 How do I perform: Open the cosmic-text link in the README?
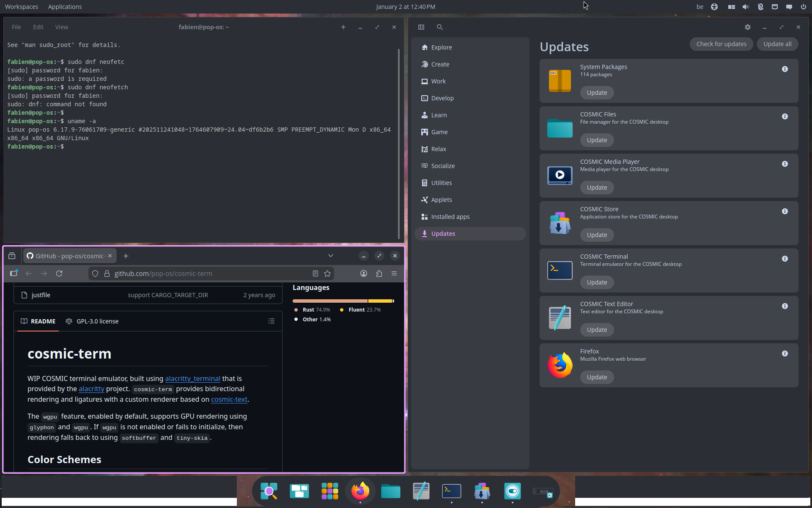pyautogui.click(x=229, y=399)
